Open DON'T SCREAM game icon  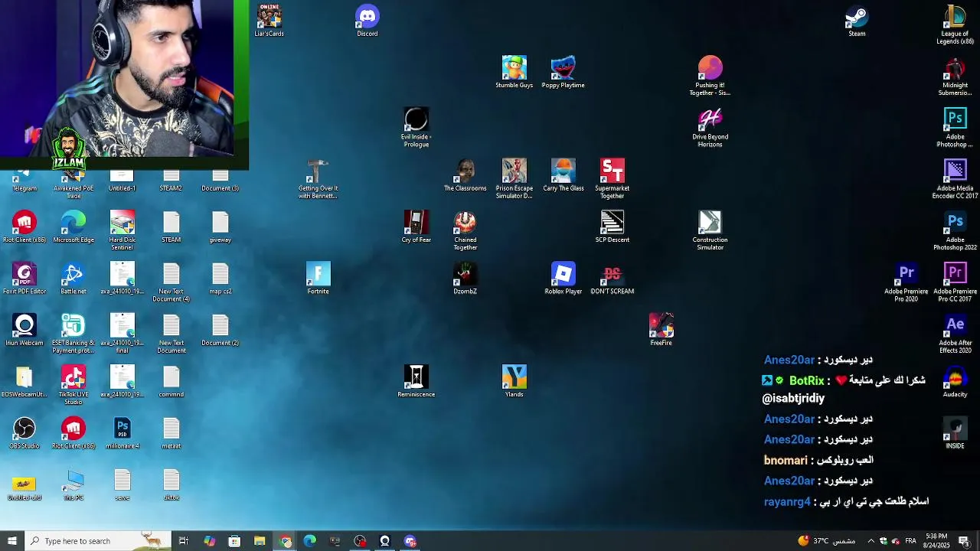click(x=612, y=278)
